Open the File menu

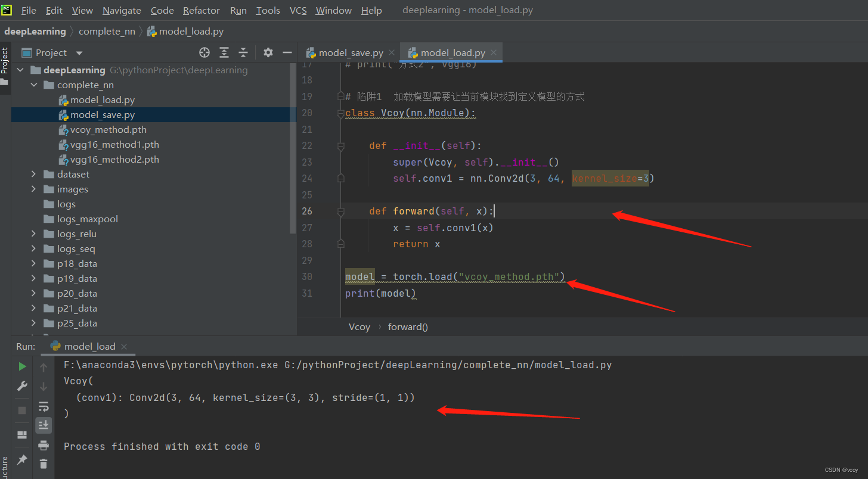[x=29, y=10]
